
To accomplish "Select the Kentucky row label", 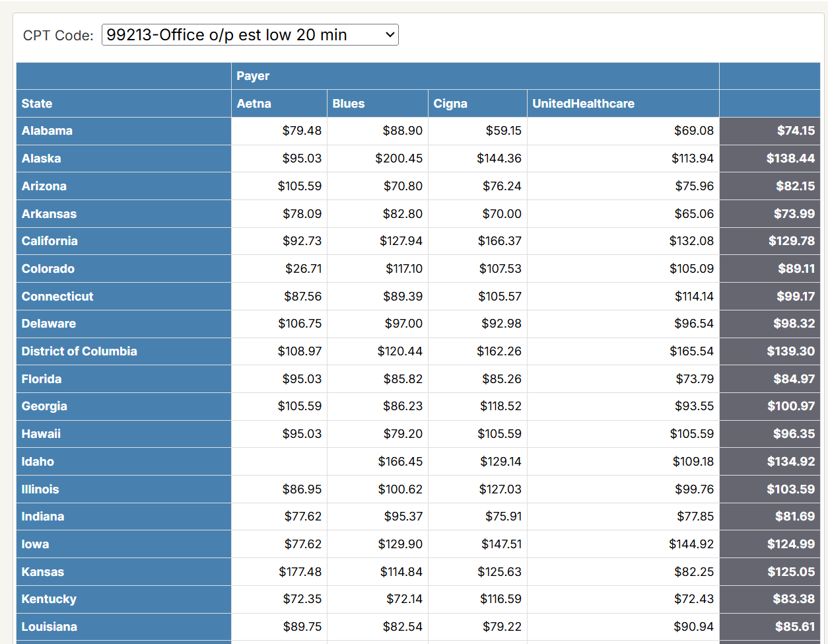I will click(x=124, y=599).
